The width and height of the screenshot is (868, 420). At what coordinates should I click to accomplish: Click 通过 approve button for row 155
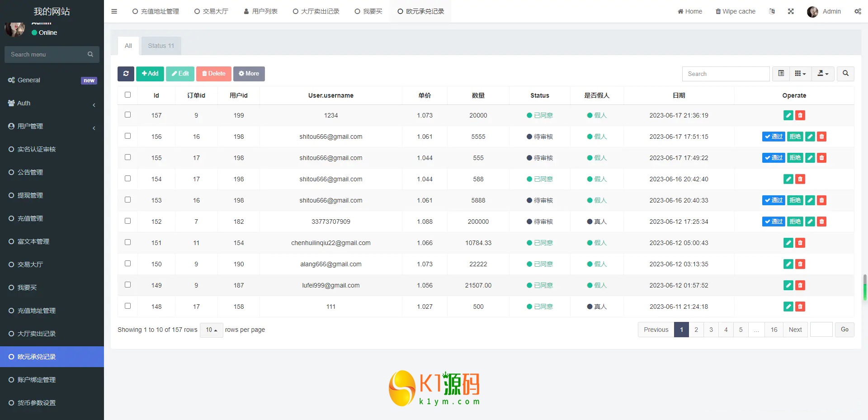click(x=773, y=158)
